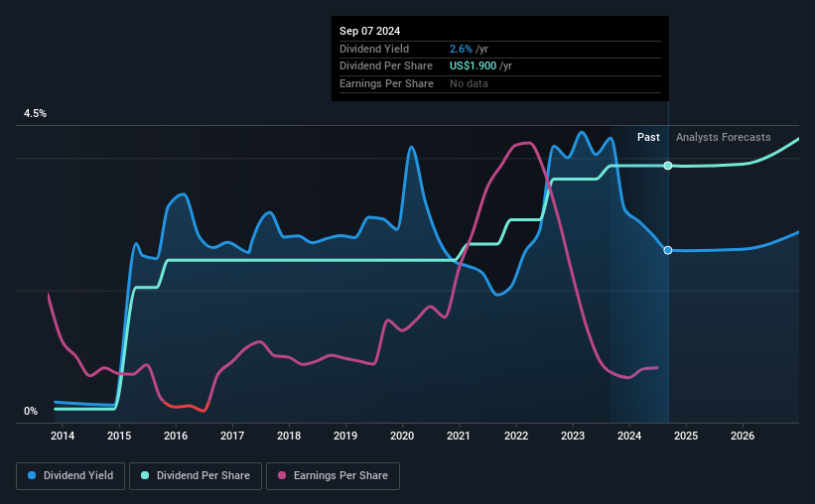Screen dimensions: 815x504
Task: Click the blue Dividend Yield legend dot
Action: (x=32, y=475)
